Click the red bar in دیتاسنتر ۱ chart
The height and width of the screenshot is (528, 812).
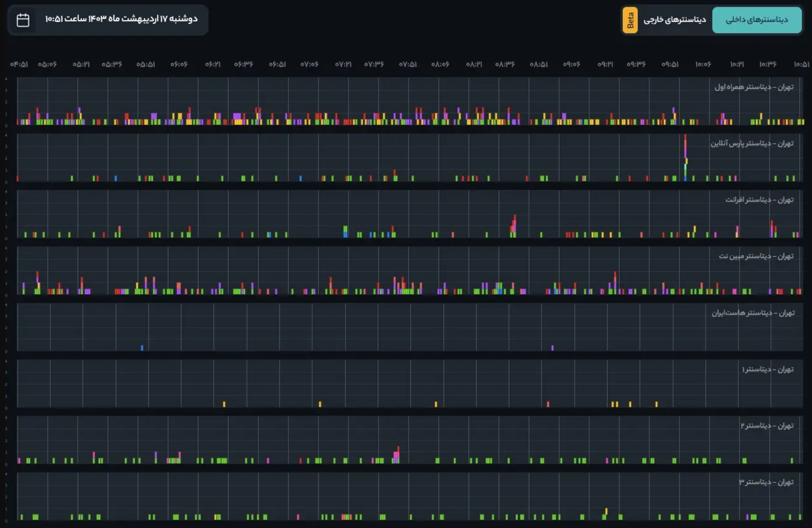(548, 404)
